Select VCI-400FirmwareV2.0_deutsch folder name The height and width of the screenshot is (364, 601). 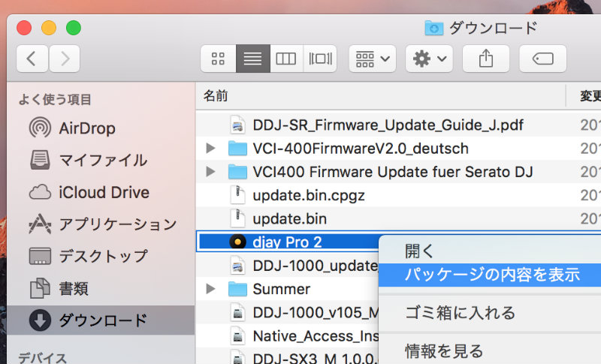pos(361,149)
